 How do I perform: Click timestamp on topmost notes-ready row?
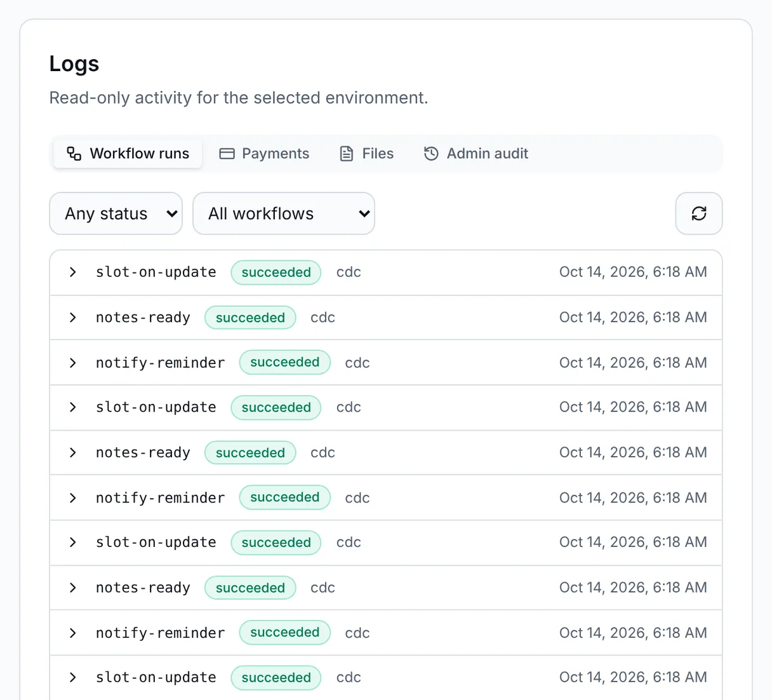[633, 317]
